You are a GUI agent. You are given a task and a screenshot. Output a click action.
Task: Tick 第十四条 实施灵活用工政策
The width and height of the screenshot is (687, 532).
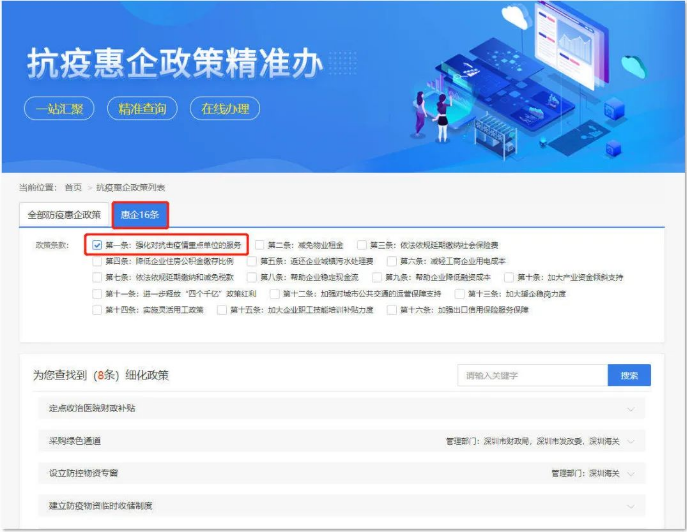pyautogui.click(x=97, y=310)
